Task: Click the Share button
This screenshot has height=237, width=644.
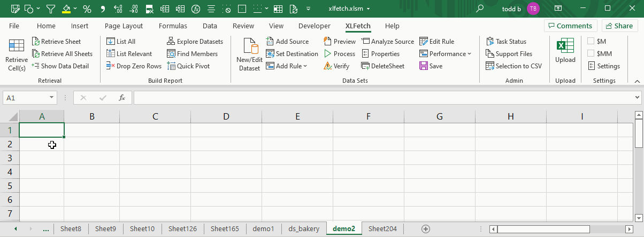Action: pyautogui.click(x=620, y=26)
